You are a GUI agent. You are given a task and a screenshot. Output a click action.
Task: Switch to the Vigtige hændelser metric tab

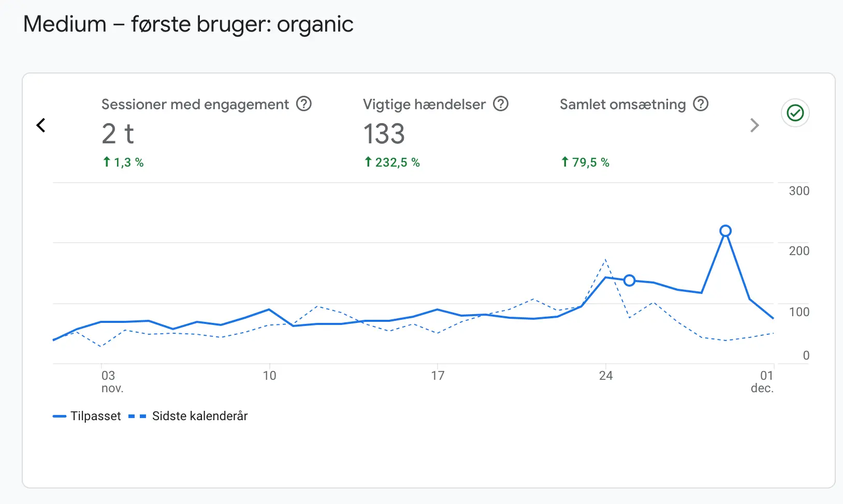point(424,105)
